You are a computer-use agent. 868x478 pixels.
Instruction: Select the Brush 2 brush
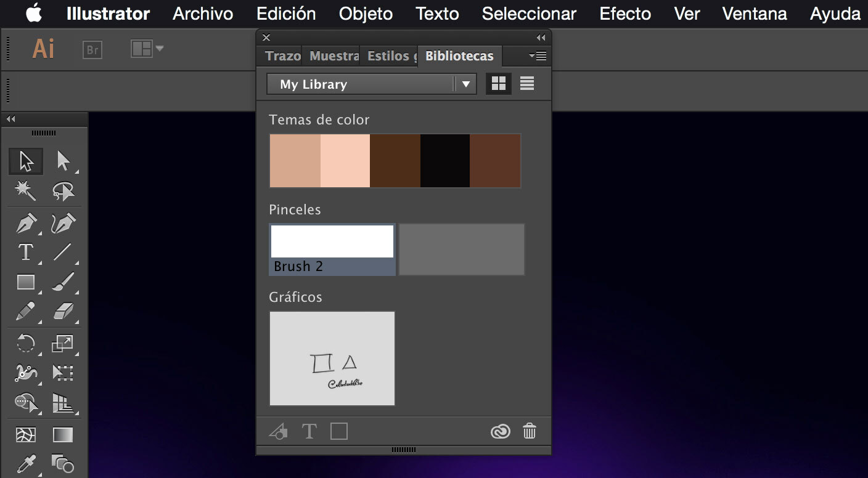click(332, 249)
